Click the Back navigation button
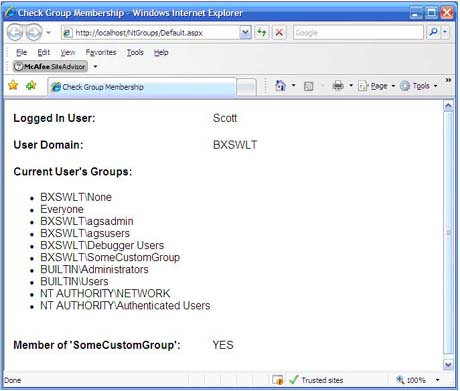Screen dimensions: 460x391 click(x=15, y=33)
